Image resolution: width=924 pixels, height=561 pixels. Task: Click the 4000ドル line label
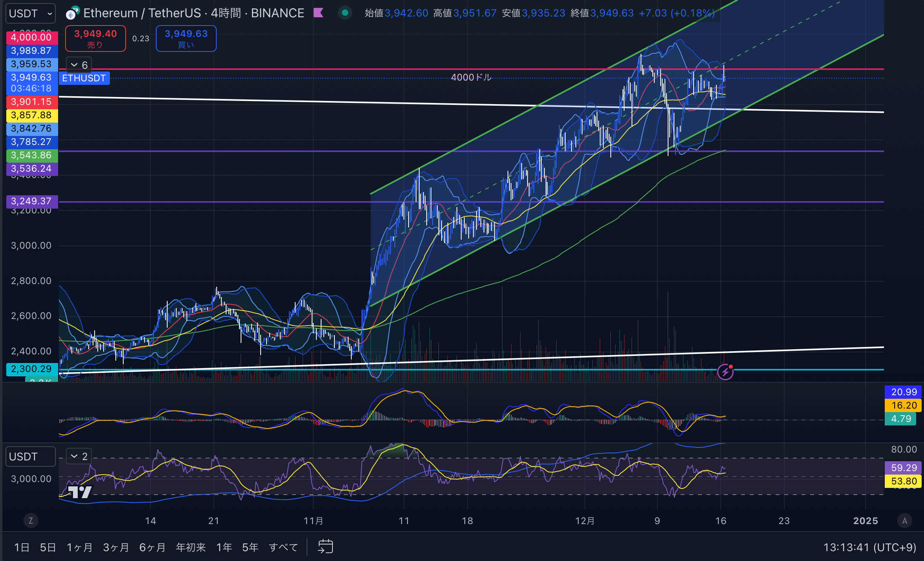471,77
